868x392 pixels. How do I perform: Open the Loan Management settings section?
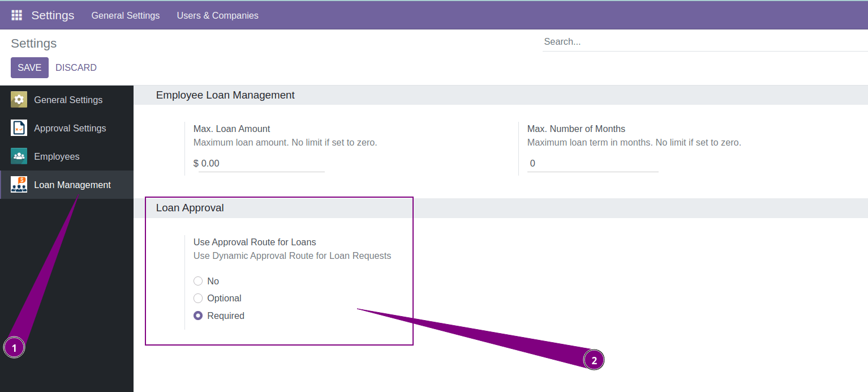click(72, 184)
